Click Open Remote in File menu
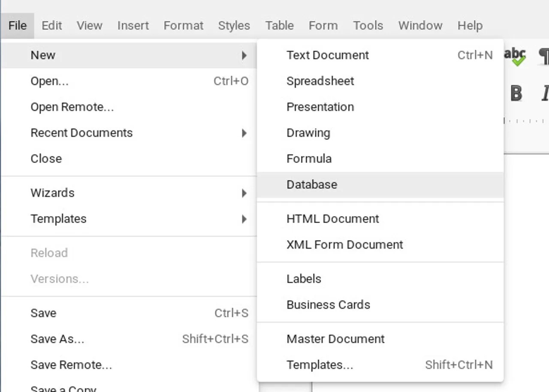The width and height of the screenshot is (549, 392). point(72,107)
